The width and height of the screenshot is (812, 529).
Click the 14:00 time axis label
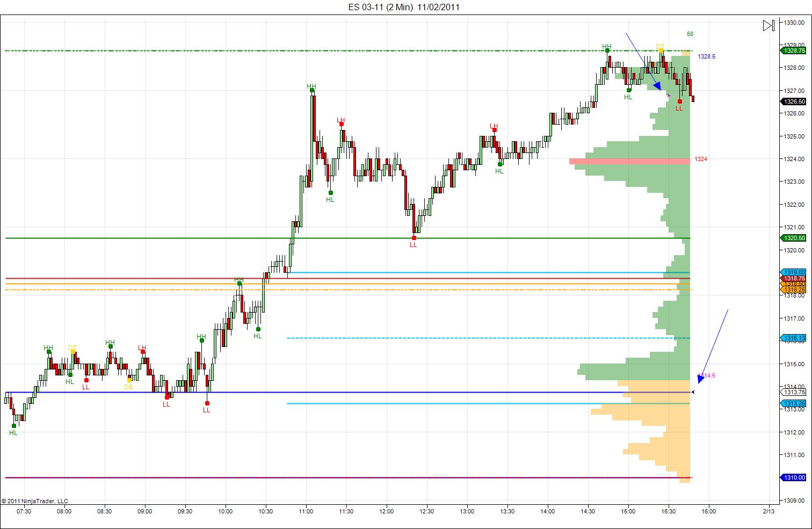(548, 511)
